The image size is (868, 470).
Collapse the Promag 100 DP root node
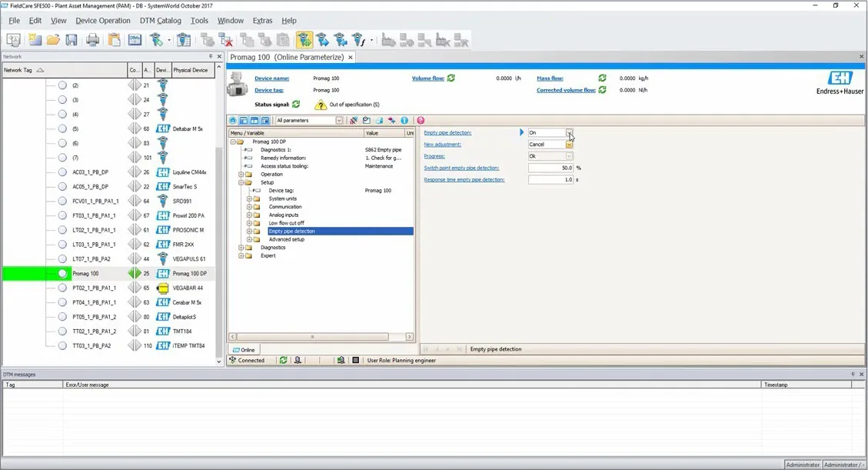[233, 142]
